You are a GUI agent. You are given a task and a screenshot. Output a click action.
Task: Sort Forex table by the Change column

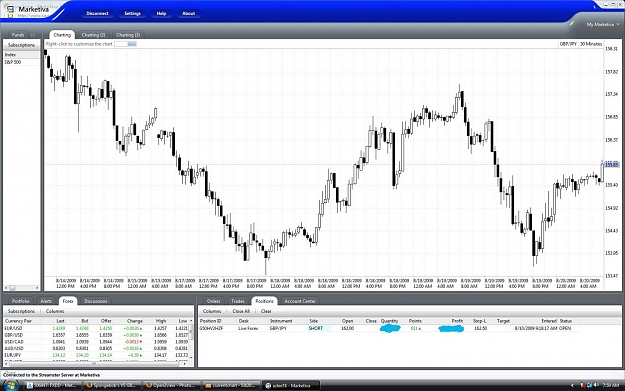[135, 321]
